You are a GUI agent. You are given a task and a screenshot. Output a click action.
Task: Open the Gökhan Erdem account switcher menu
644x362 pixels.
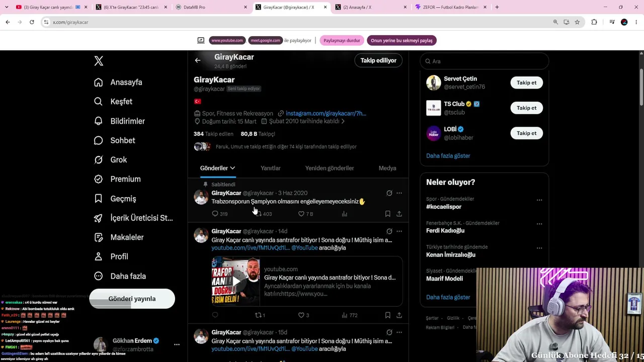tap(177, 345)
